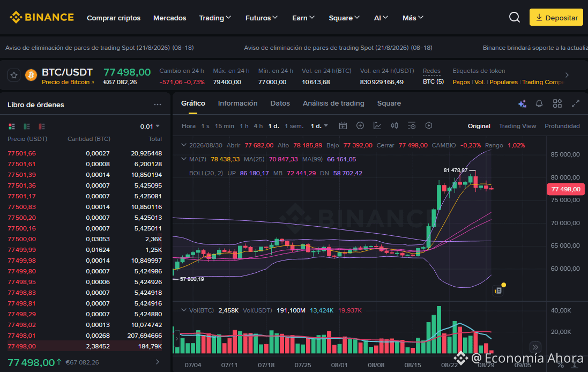The image size is (588, 372).
Task: Open order book 0.01 precision dropdown
Action: 150,127
